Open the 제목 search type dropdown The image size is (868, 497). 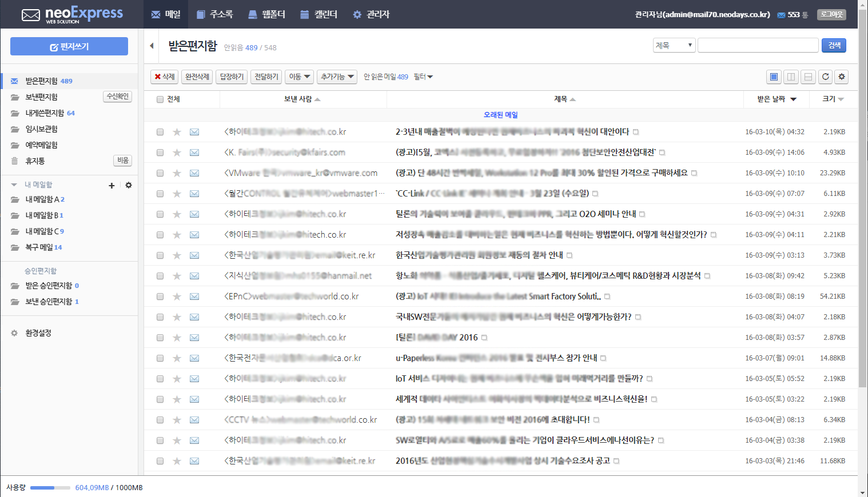(674, 45)
